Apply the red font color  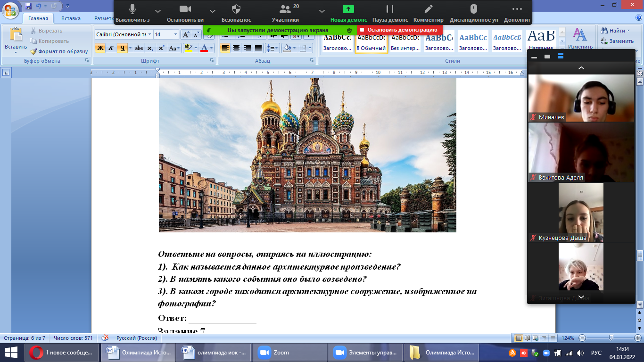[x=204, y=48]
